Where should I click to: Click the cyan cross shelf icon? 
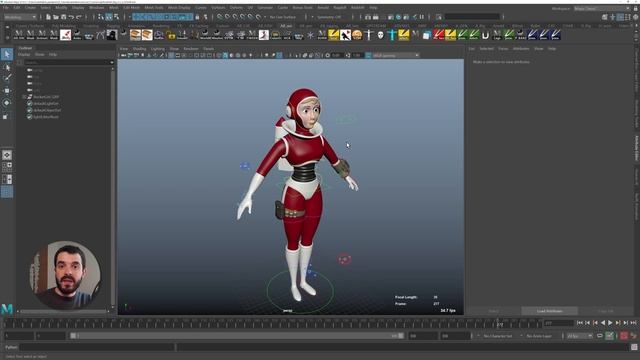[x=392, y=35]
